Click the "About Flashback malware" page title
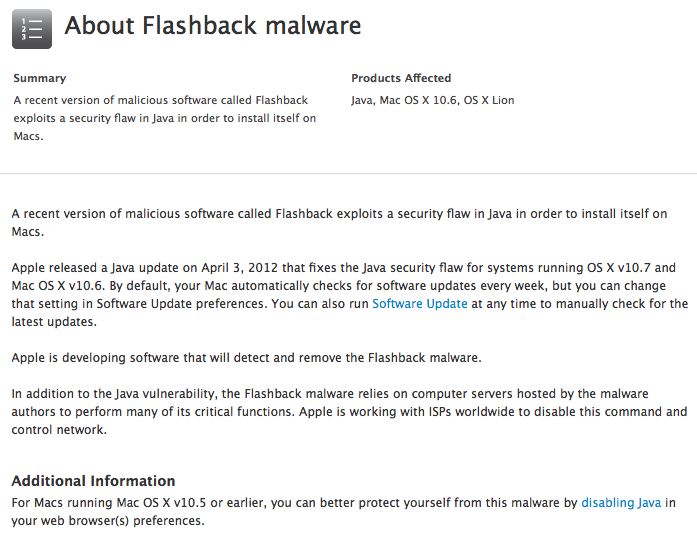The width and height of the screenshot is (697, 538). click(x=213, y=26)
